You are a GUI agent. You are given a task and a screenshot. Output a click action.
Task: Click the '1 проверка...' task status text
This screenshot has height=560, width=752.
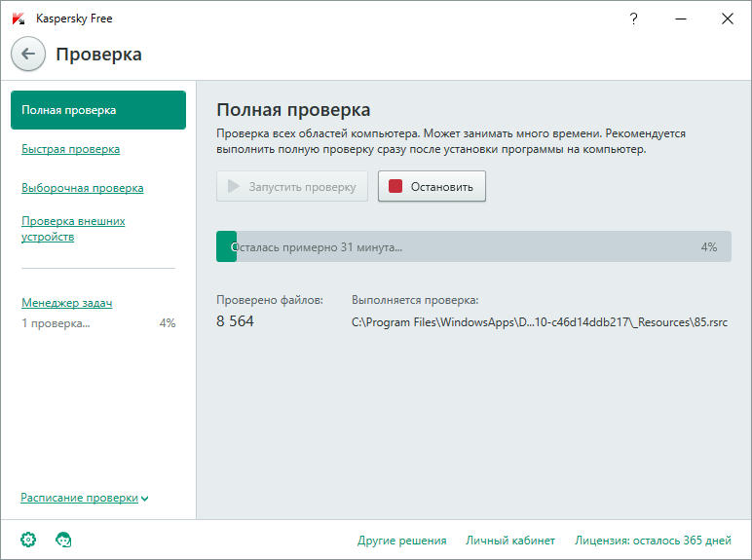[x=56, y=323]
